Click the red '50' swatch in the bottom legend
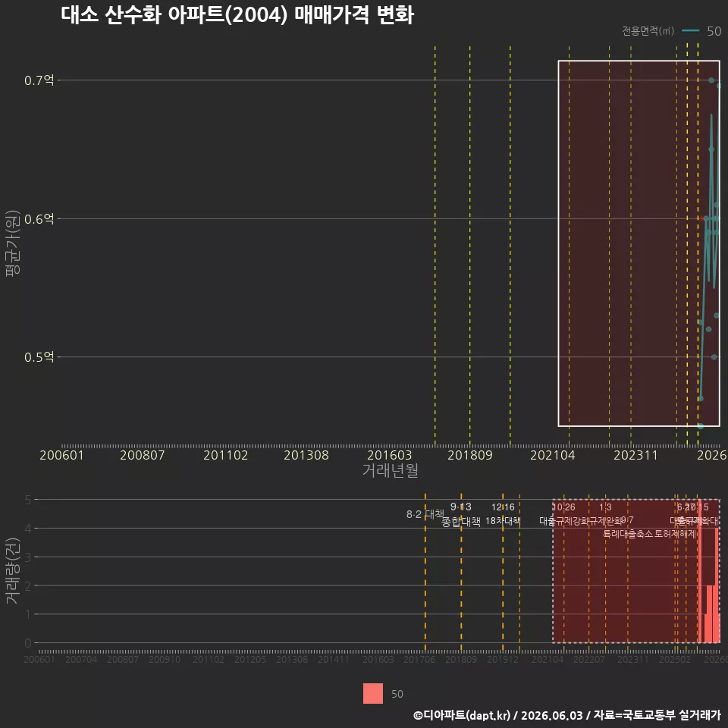The height and width of the screenshot is (728, 728). click(373, 693)
